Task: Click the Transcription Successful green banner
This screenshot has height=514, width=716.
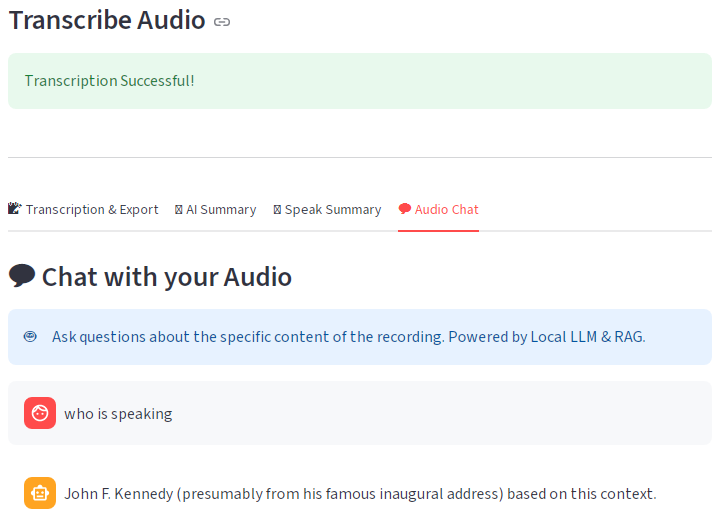Action: pyautogui.click(x=360, y=80)
